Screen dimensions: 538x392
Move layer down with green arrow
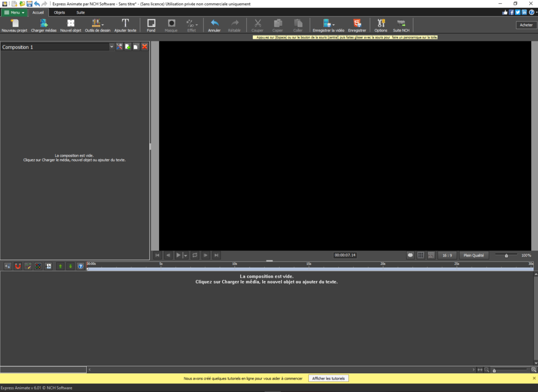click(70, 266)
